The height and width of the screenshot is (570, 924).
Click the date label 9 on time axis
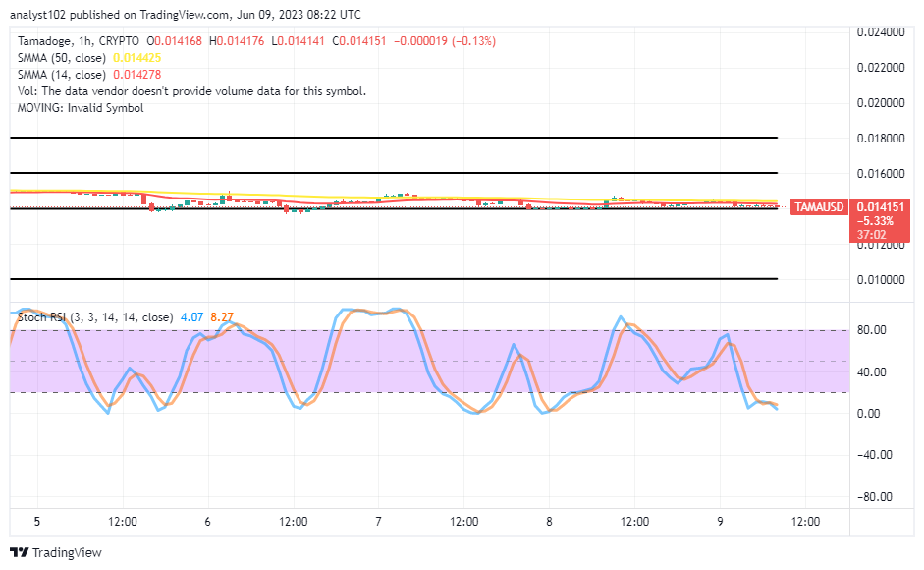[x=720, y=522]
